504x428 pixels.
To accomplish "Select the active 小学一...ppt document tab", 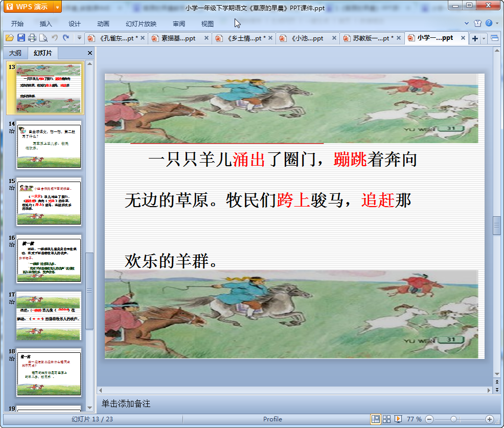I will [435, 38].
